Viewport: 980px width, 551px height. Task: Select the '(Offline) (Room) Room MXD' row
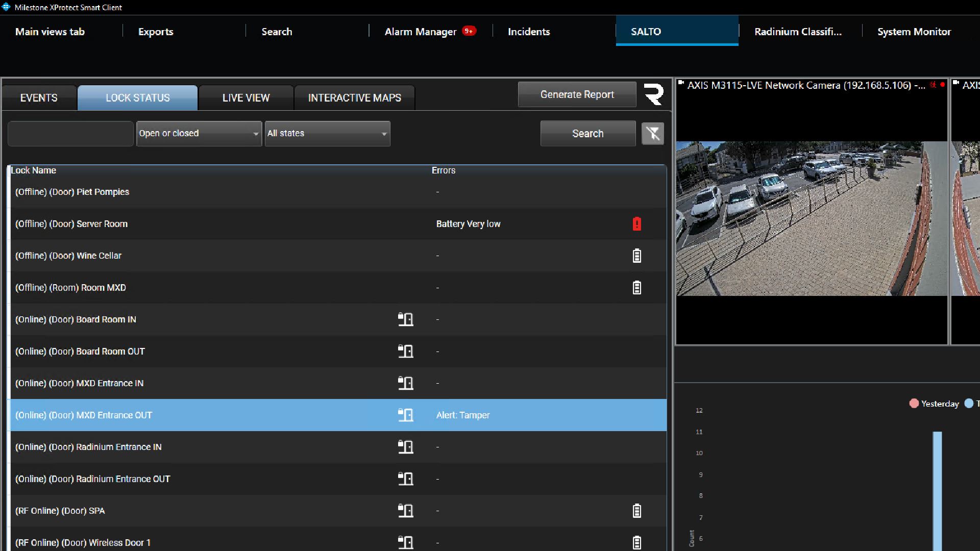click(x=338, y=287)
